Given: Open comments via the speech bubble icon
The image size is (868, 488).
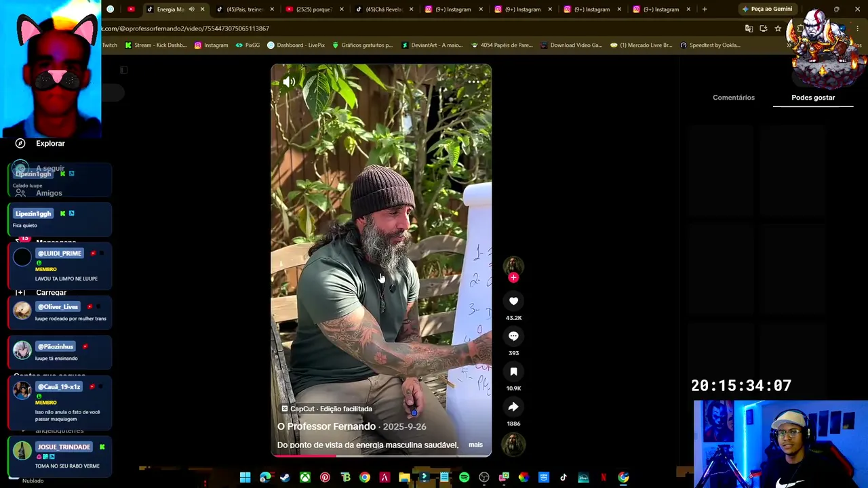Looking at the screenshot, I should [513, 336].
